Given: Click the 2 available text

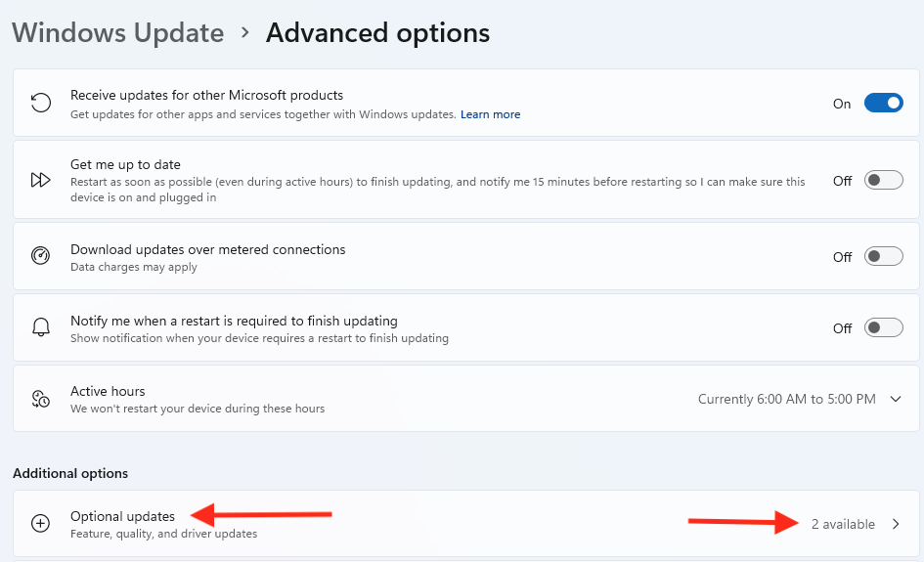Looking at the screenshot, I should (843, 524).
